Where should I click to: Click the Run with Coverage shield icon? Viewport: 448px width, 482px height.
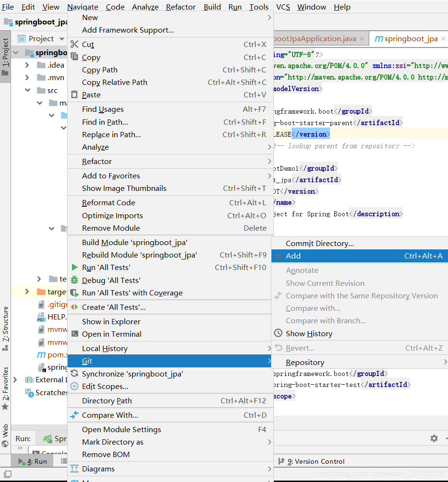(74, 293)
